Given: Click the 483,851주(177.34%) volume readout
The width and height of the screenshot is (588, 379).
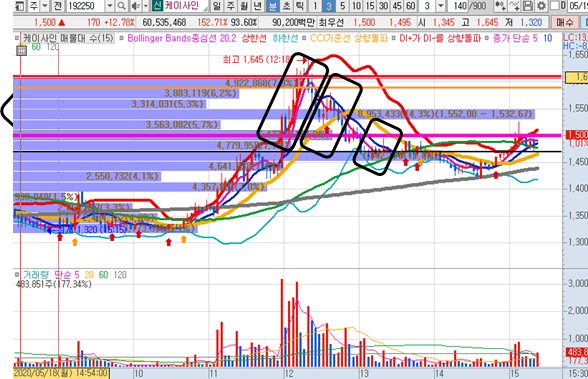Looking at the screenshot, I should click(x=54, y=284).
